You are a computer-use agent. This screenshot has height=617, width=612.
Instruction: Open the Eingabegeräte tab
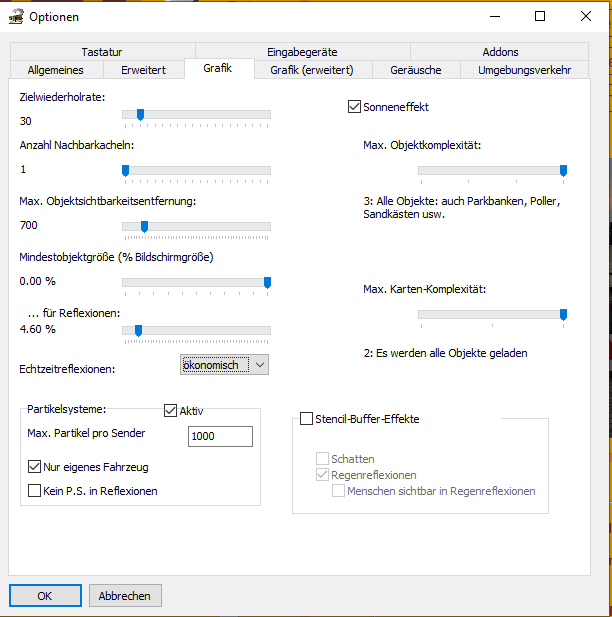tap(302, 52)
